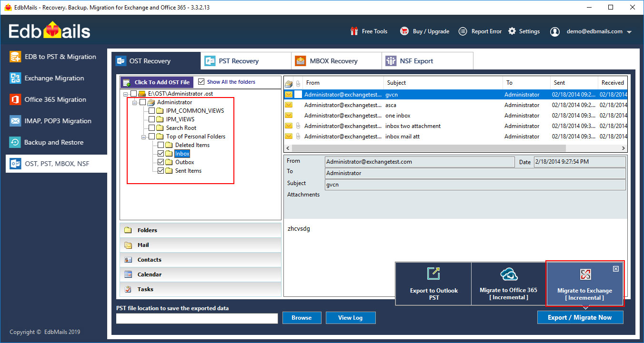Click the 'Export to Outlook PST' option
This screenshot has height=343, width=644.
click(433, 284)
